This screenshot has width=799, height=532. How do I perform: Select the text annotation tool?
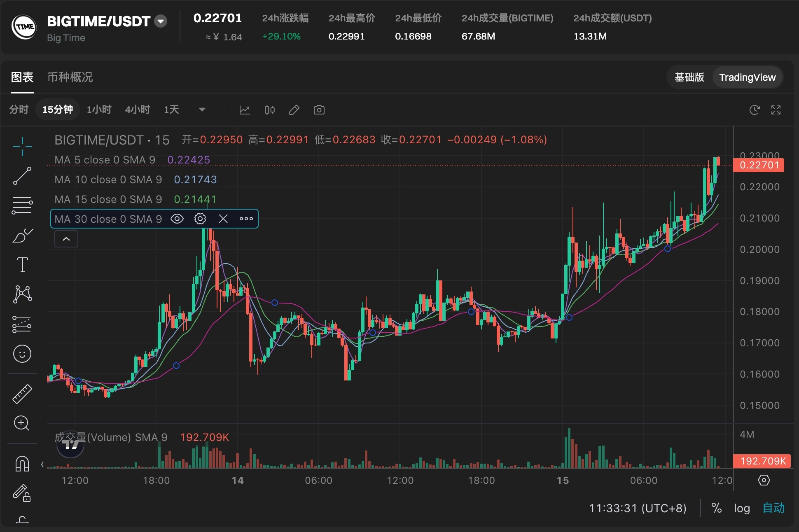22,265
